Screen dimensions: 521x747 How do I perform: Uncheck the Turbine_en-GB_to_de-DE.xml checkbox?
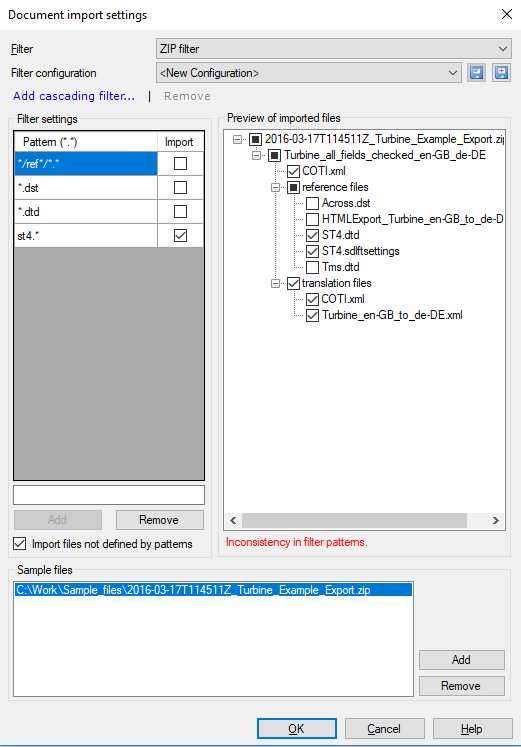(312, 315)
